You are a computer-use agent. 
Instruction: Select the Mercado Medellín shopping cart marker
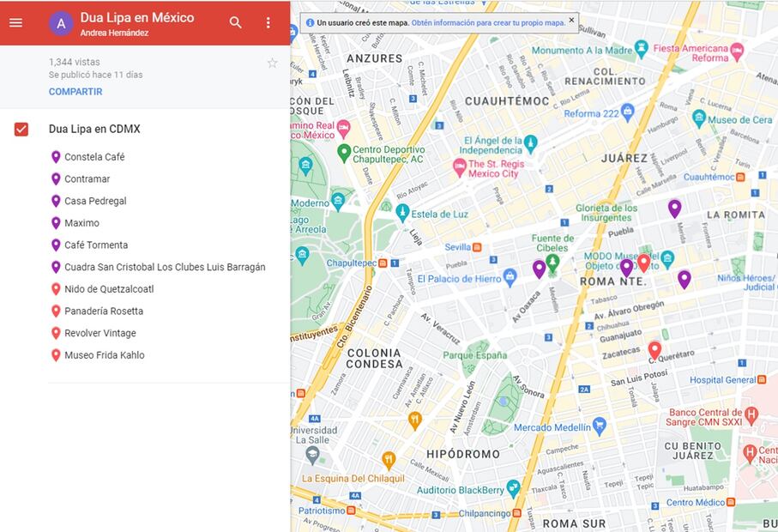(600, 426)
